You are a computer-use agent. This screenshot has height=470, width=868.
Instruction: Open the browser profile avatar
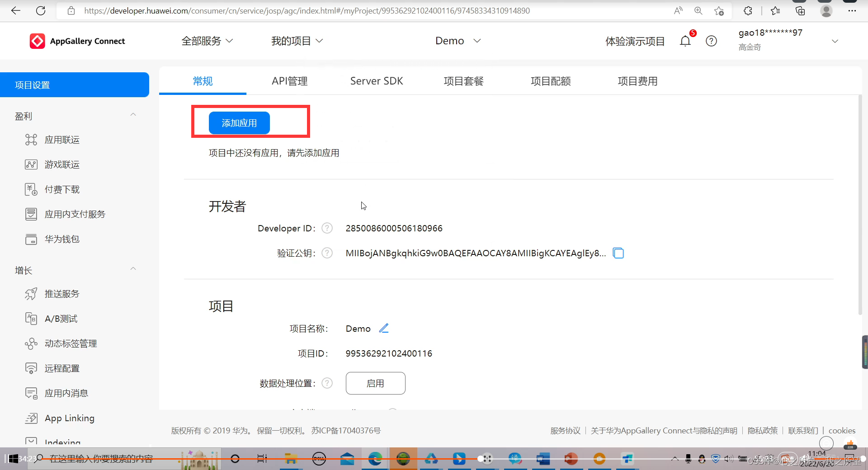coord(826,11)
